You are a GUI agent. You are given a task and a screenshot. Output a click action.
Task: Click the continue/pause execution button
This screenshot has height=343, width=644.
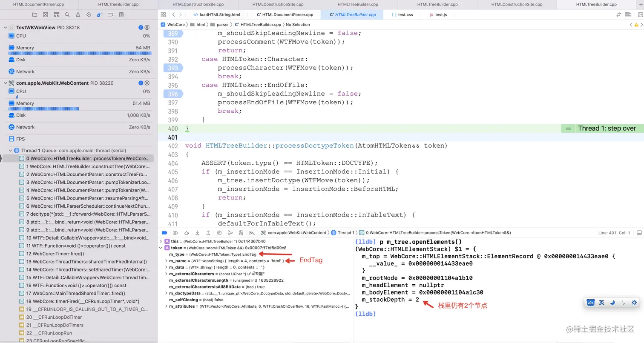175,233
